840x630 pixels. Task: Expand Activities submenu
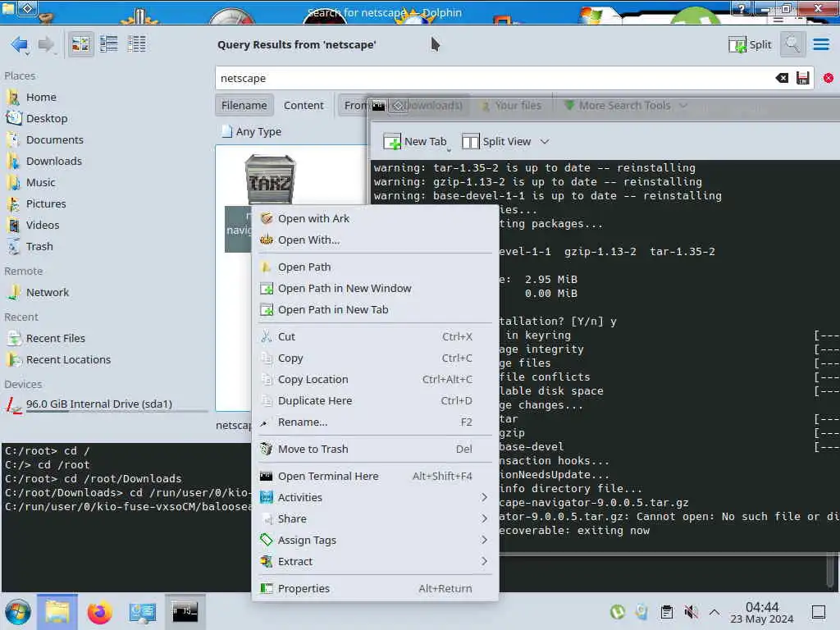(x=375, y=498)
